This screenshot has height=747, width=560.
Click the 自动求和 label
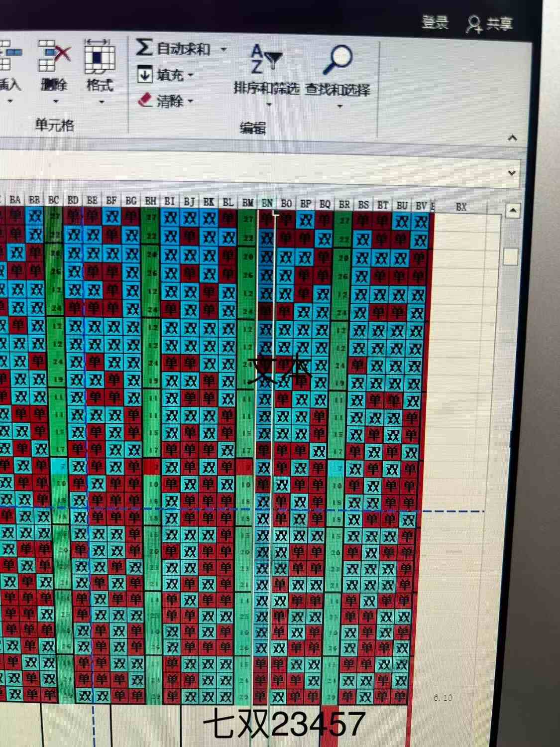click(x=183, y=48)
